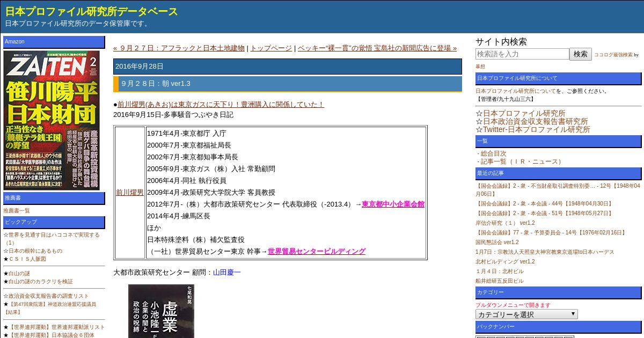644x338 pixels.
Task: Open ★【第47回衆院選】神道政治連盟応援議員 link
Action: (x=50, y=308)
